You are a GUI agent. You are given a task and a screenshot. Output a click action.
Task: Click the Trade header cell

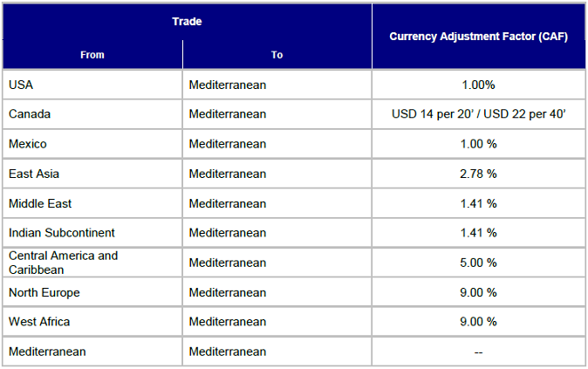click(187, 22)
